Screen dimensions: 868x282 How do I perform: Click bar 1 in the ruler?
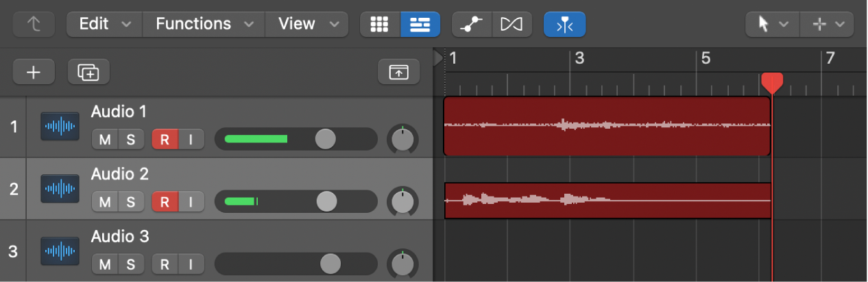point(453,58)
